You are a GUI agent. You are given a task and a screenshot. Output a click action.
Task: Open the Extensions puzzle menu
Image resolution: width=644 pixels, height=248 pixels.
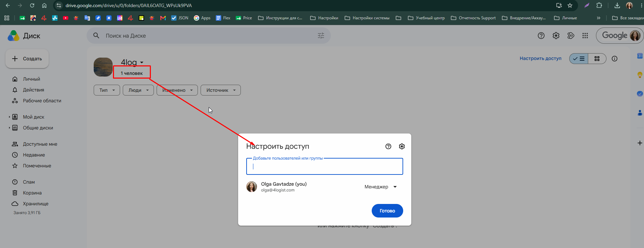point(599,5)
